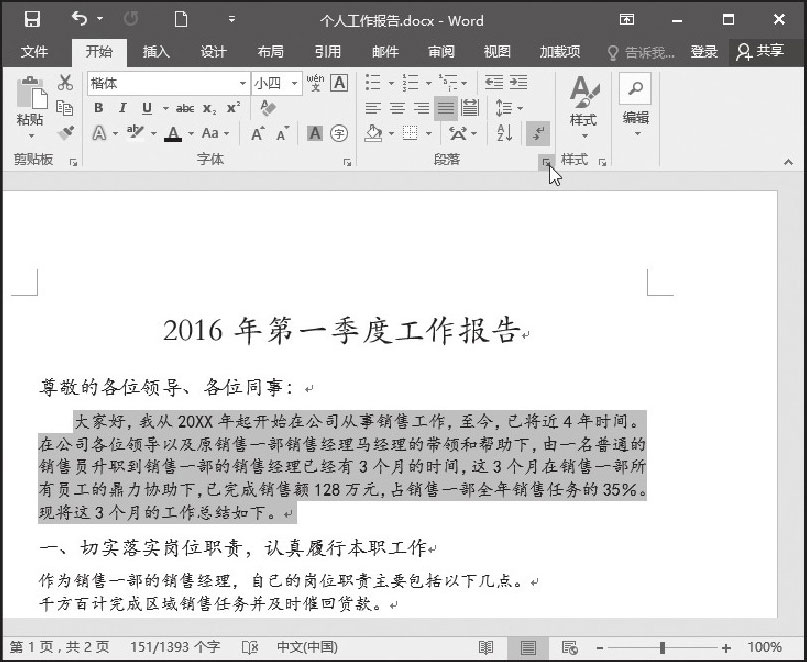Insert enclosed character using the circled 字 icon
The width and height of the screenshot is (807, 662).
[x=339, y=134]
